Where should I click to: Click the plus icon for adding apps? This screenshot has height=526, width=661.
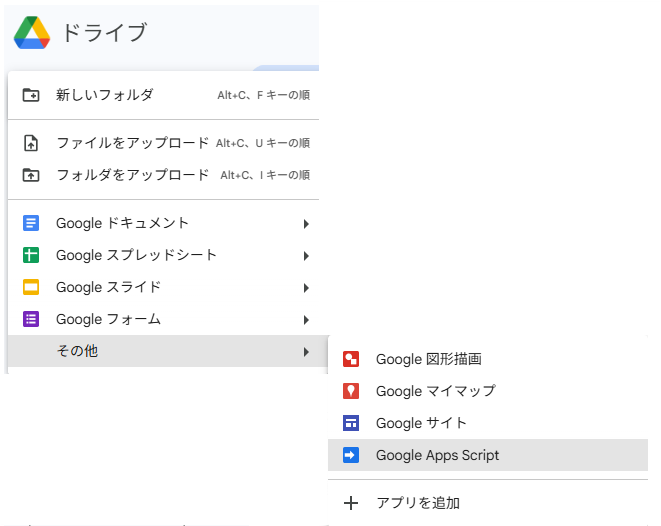click(351, 503)
